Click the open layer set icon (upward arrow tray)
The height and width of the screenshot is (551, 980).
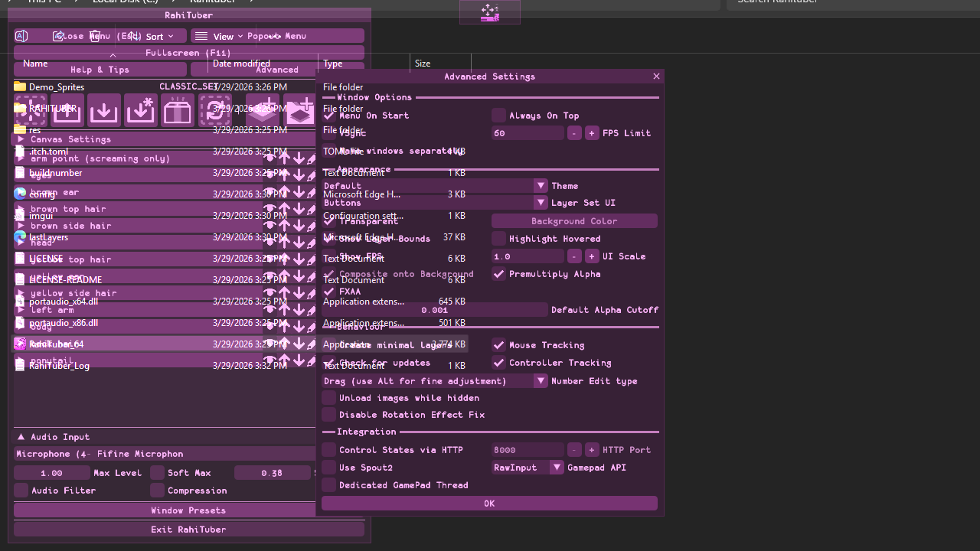tap(67, 111)
